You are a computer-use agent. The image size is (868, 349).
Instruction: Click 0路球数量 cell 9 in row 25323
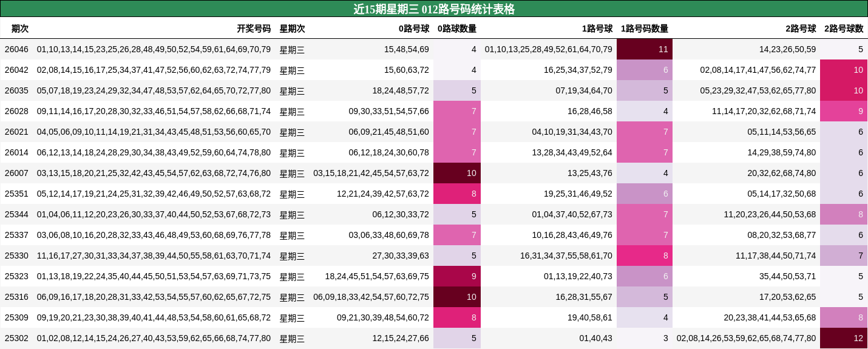(x=457, y=276)
